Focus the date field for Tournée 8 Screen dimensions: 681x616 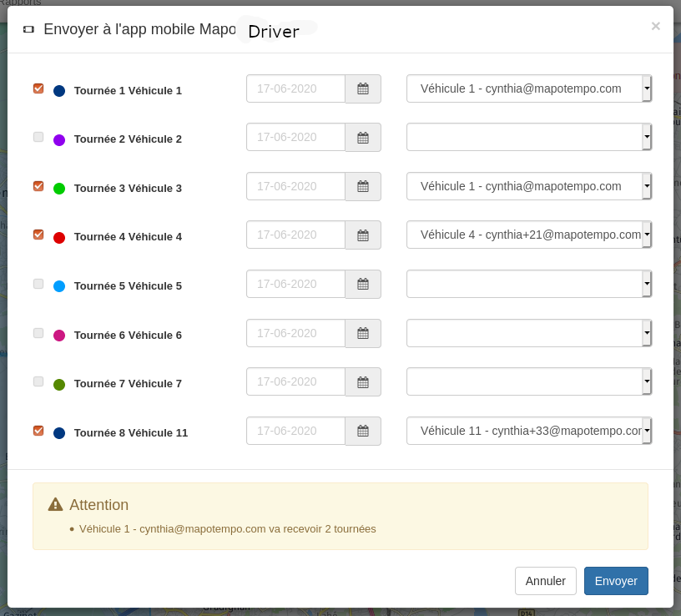coord(295,431)
